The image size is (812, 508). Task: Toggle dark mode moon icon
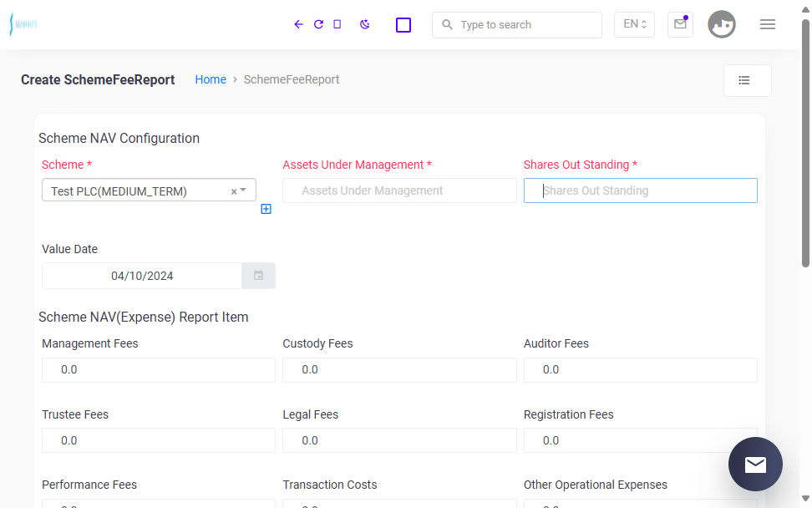364,24
